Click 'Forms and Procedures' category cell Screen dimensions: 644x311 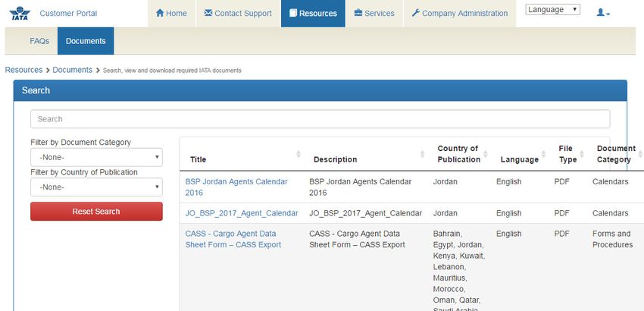(x=612, y=239)
